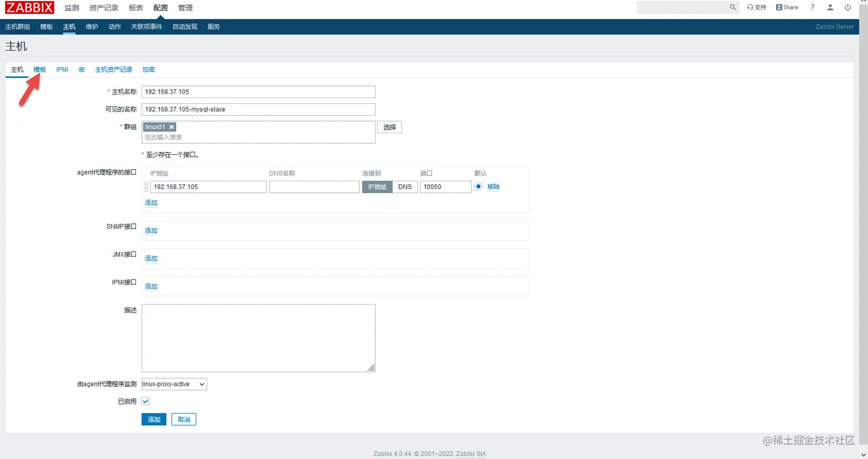
Task: Click 添加 in JMX接口
Action: pyautogui.click(x=151, y=259)
